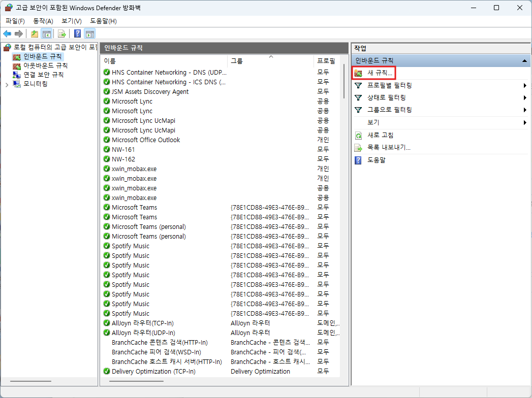Click the rule list horizontal scrollbar thumb
The width and height of the screenshot is (532, 398).
coord(136,381)
